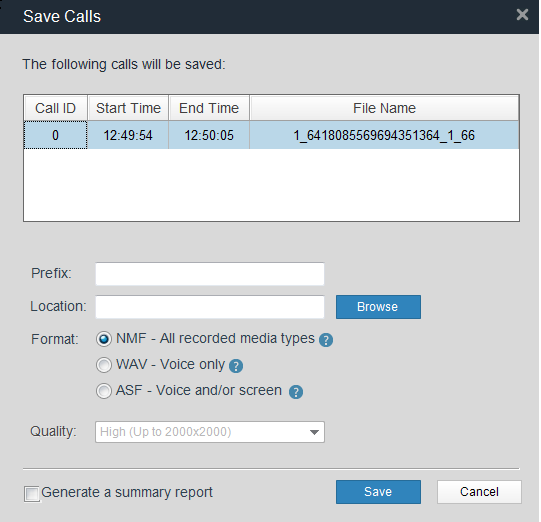Cancel the save calls operation
This screenshot has height=522, width=541.
[479, 492]
